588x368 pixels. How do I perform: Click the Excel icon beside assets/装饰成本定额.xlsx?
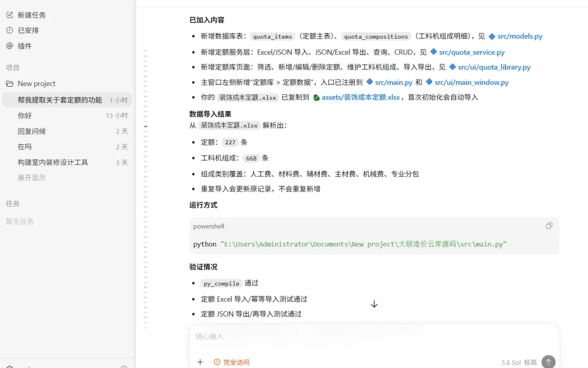coord(316,97)
